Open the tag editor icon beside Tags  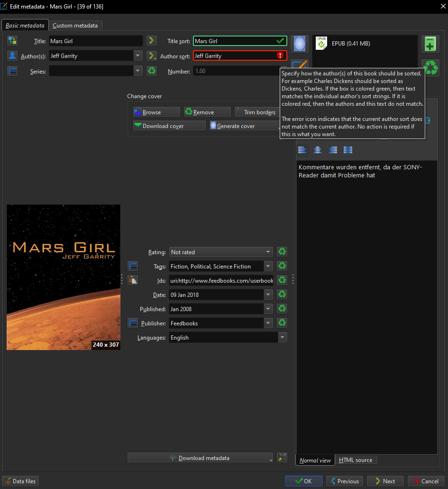tap(133, 266)
